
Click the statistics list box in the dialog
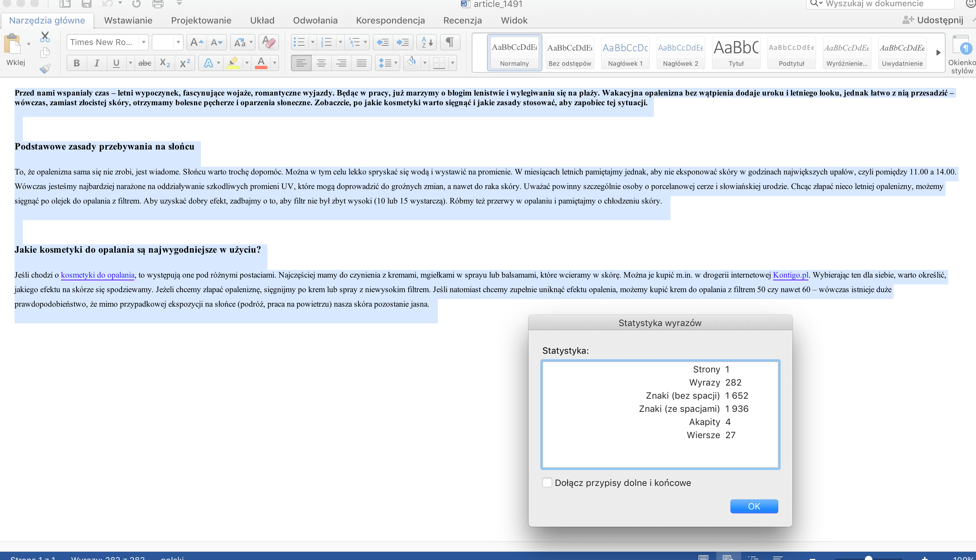pyautogui.click(x=660, y=414)
